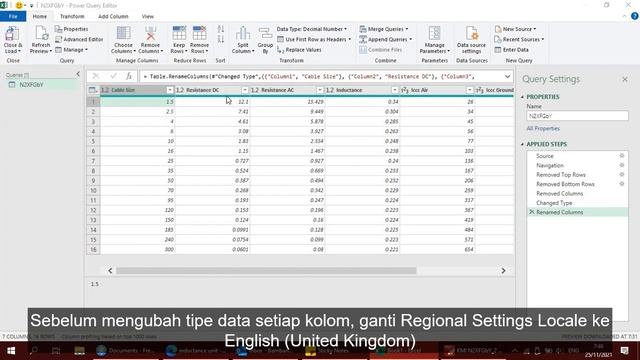Click the Remove Columns icon

151,33
